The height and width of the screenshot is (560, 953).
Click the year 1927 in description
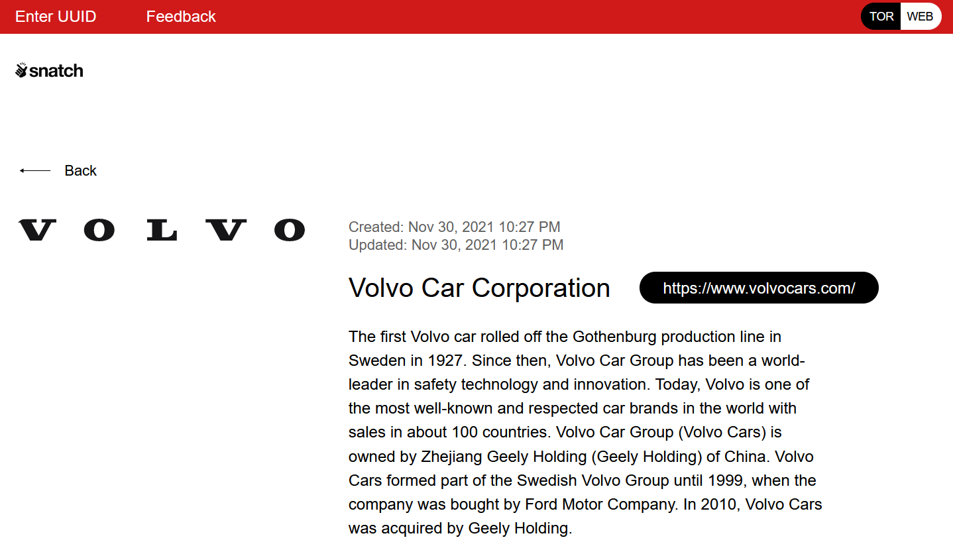coord(445,361)
